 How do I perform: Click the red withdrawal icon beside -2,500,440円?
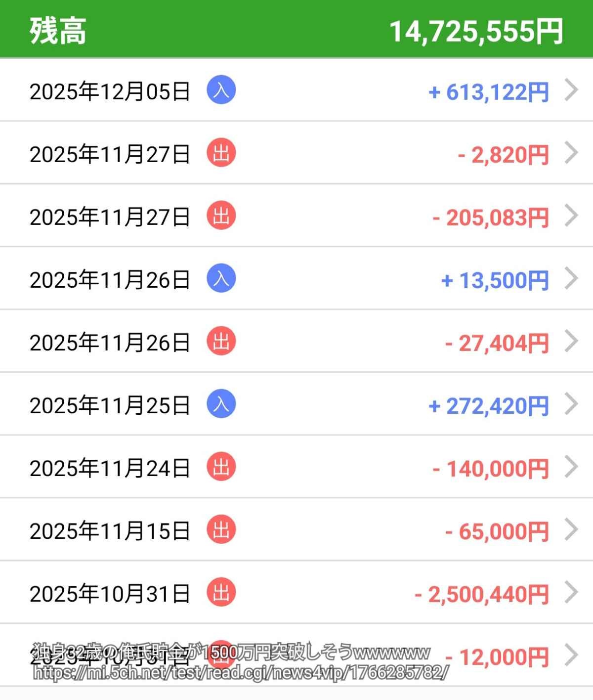coord(221,593)
